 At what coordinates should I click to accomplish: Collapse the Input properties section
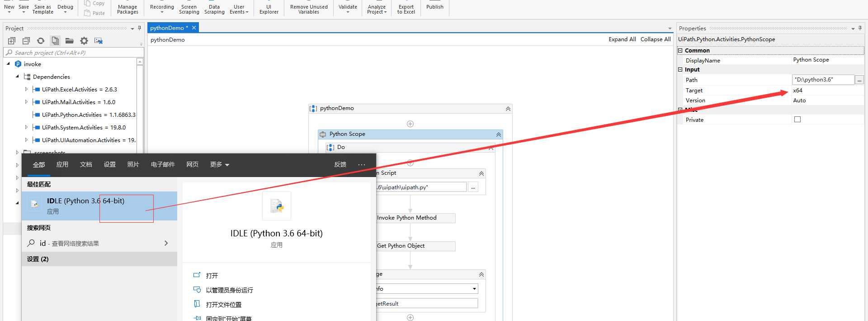pos(680,69)
